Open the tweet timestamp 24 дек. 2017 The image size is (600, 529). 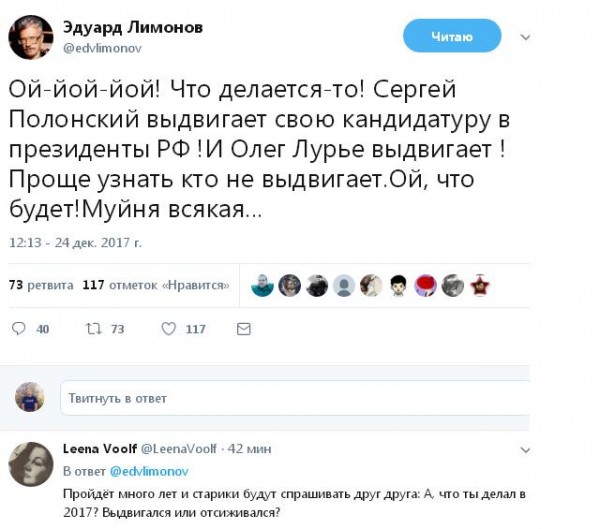click(75, 243)
